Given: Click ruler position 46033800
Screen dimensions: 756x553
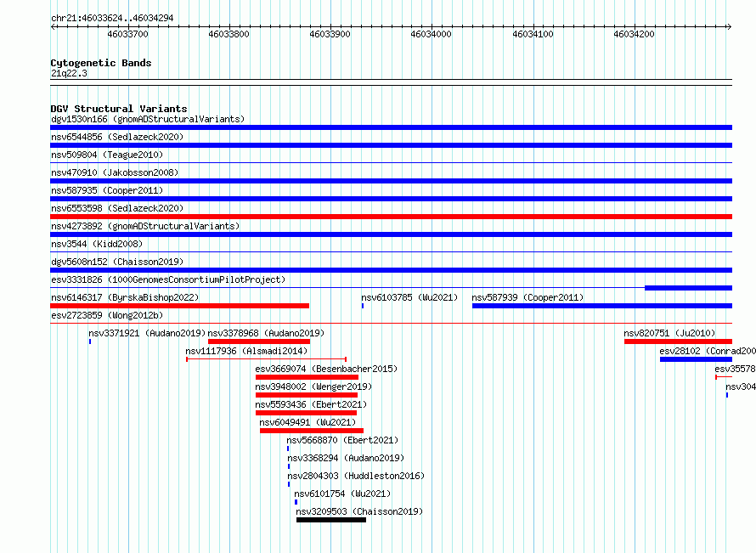Looking at the screenshot, I should click(x=229, y=34).
